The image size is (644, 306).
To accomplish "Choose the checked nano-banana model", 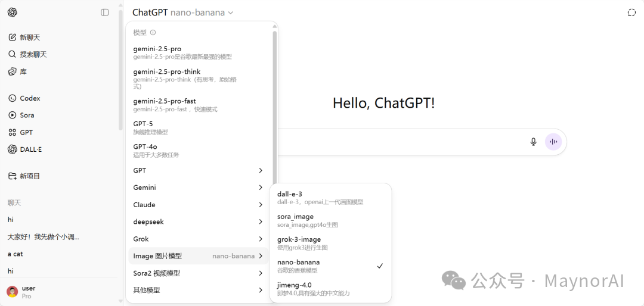I will click(x=330, y=266).
